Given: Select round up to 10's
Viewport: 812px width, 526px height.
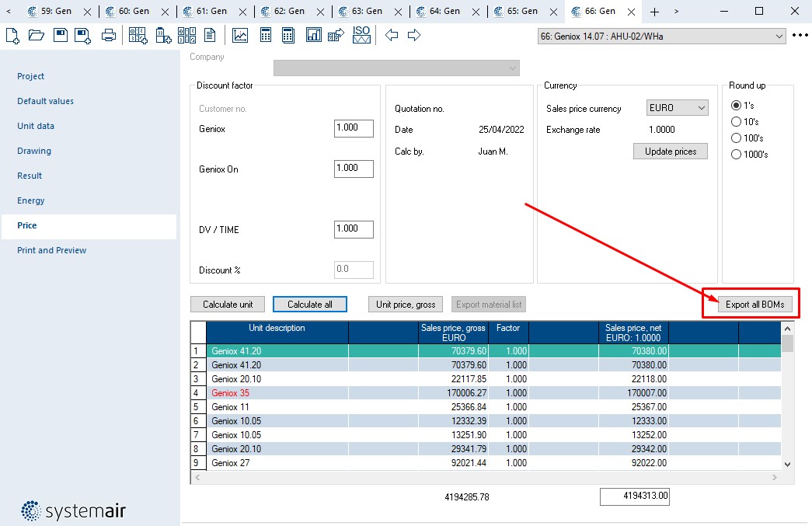Looking at the screenshot, I should pyautogui.click(x=736, y=122).
